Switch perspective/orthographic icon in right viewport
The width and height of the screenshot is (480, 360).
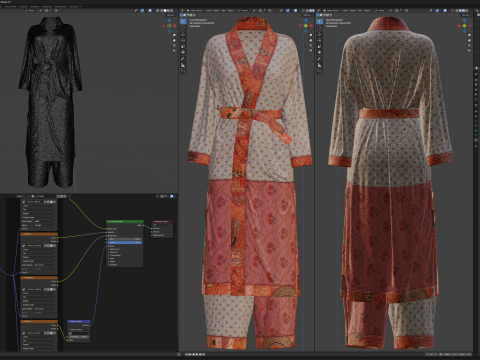click(x=469, y=51)
